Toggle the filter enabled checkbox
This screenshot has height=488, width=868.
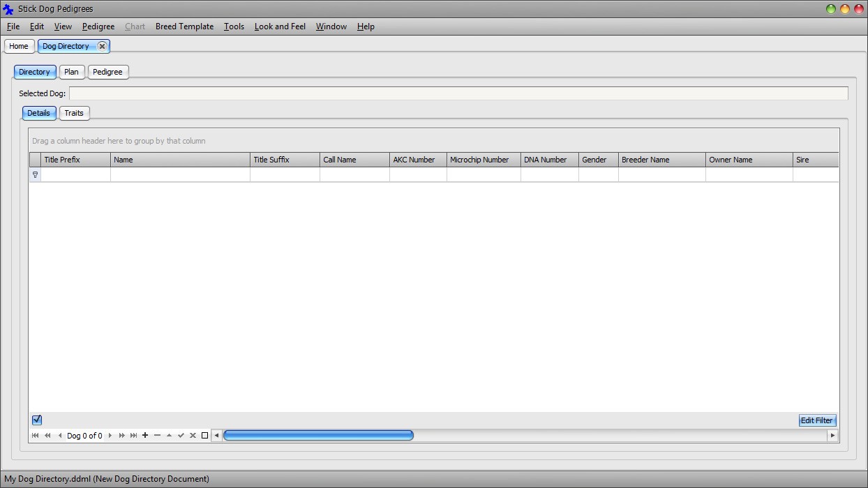tap(37, 420)
